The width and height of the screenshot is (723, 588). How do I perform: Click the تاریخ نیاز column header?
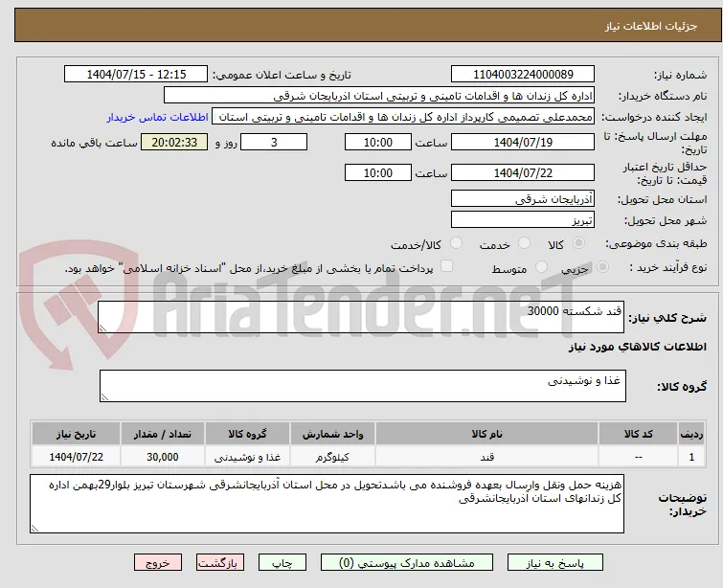coord(76,434)
